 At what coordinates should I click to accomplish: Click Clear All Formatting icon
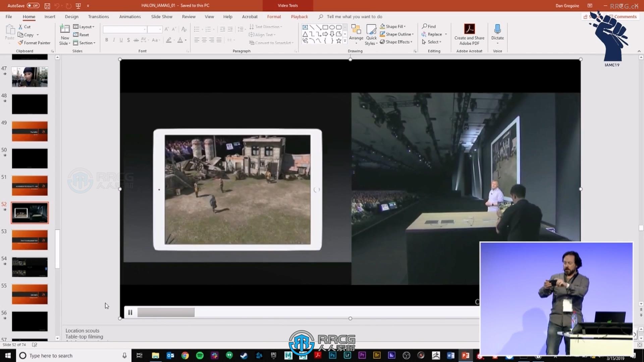click(x=184, y=29)
